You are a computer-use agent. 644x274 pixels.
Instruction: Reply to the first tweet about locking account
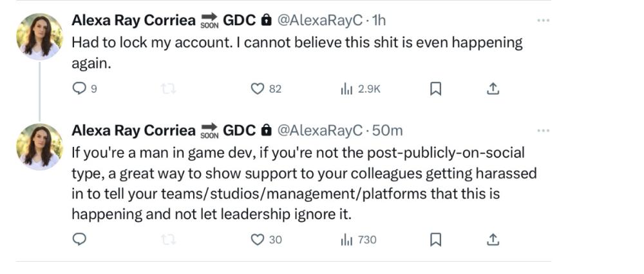click(79, 89)
